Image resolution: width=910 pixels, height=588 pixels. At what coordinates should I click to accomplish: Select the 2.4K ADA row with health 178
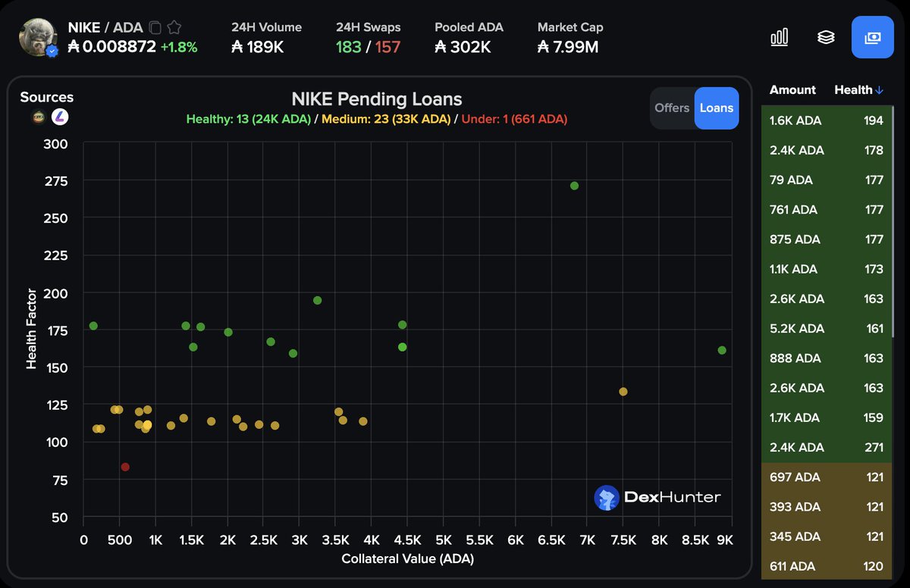click(827, 150)
